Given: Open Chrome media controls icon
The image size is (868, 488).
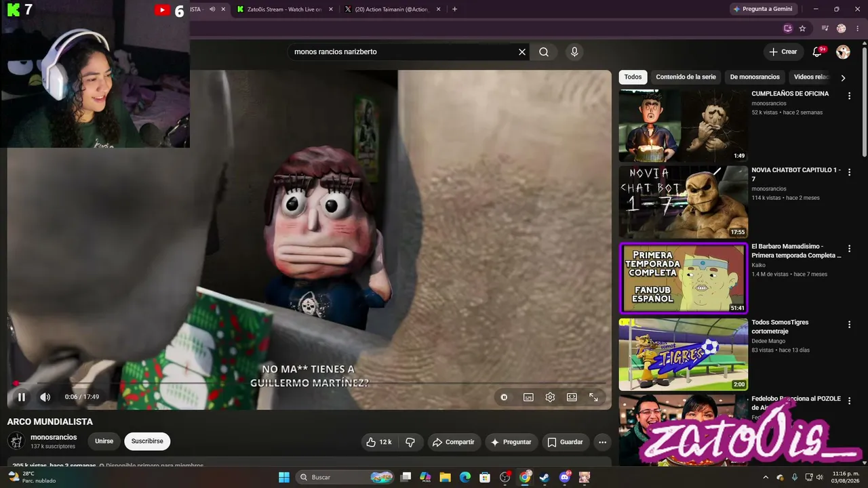Looking at the screenshot, I should [825, 28].
